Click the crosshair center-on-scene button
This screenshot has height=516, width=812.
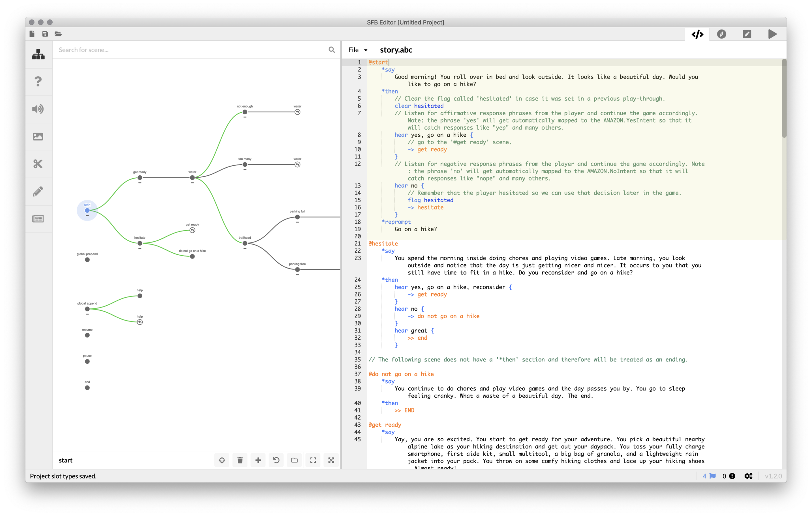222,460
